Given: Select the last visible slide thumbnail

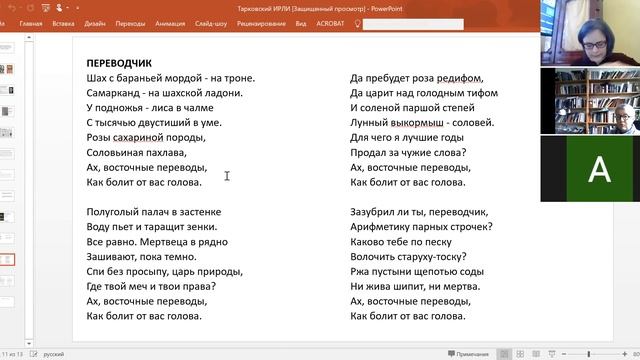Looking at the screenshot, I should click(7, 302).
